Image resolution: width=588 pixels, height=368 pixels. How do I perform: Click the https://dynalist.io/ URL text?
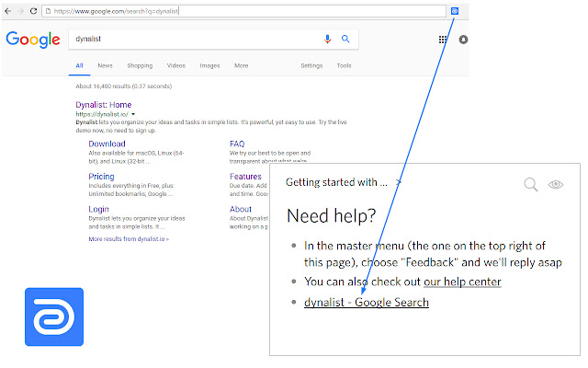[102, 114]
